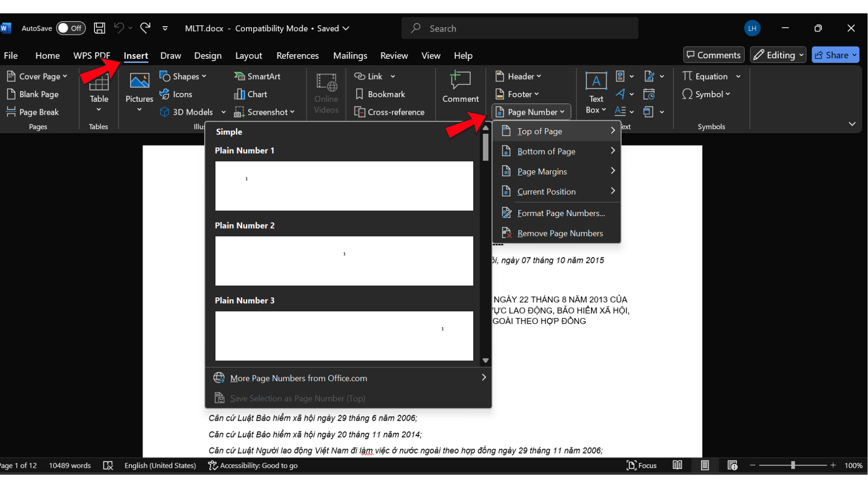Open the File tab
This screenshot has width=868, height=488.
click(x=11, y=55)
